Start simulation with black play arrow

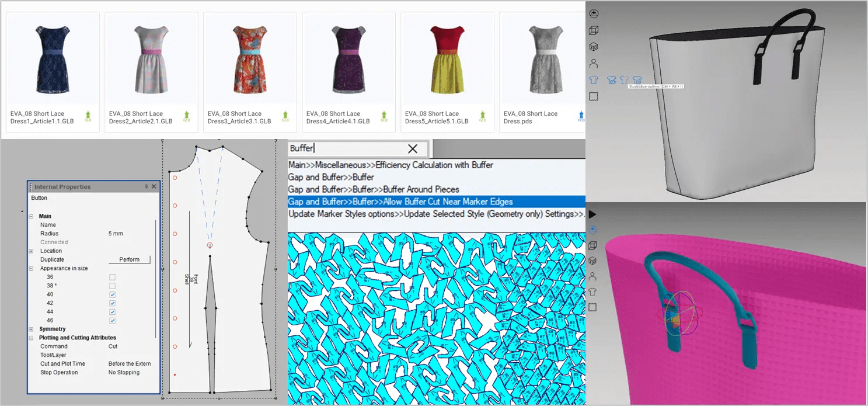(x=593, y=214)
